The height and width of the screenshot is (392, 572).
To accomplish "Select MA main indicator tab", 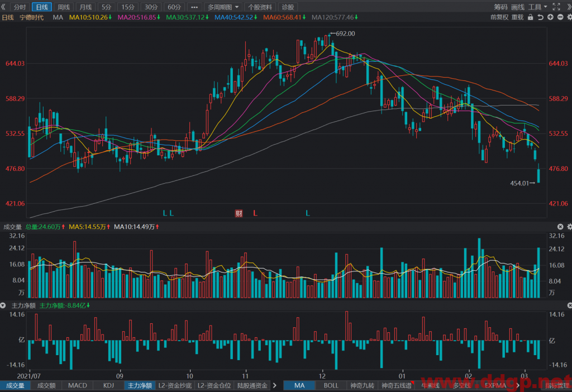I will click(299, 385).
